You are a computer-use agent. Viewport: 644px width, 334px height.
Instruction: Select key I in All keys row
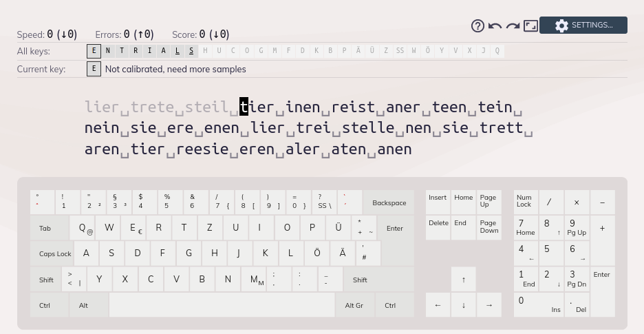click(149, 51)
